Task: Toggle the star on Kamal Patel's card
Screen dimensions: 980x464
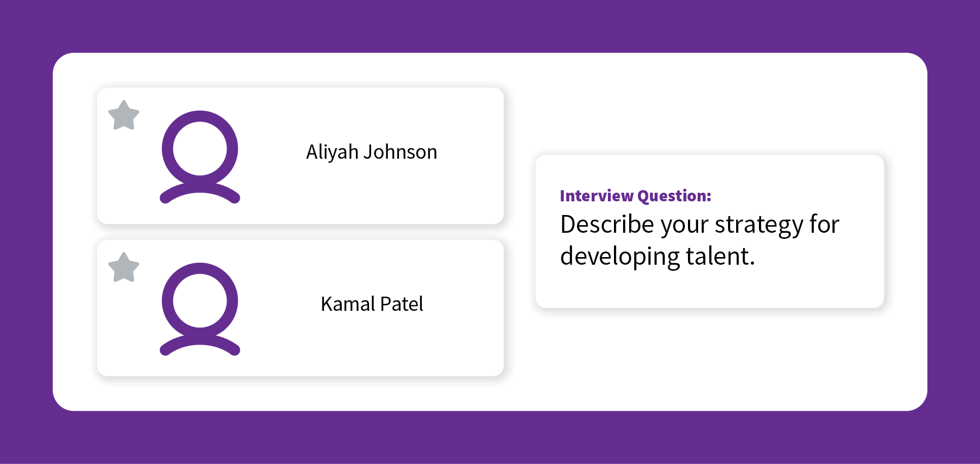Action: [124, 268]
